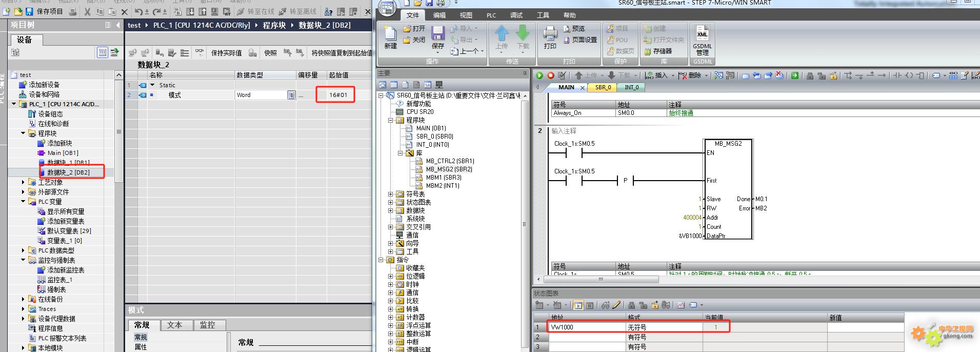The width and height of the screenshot is (980, 352).
Task: Select MB_MSG2 (SBR2) in the library tree
Action: tap(449, 169)
